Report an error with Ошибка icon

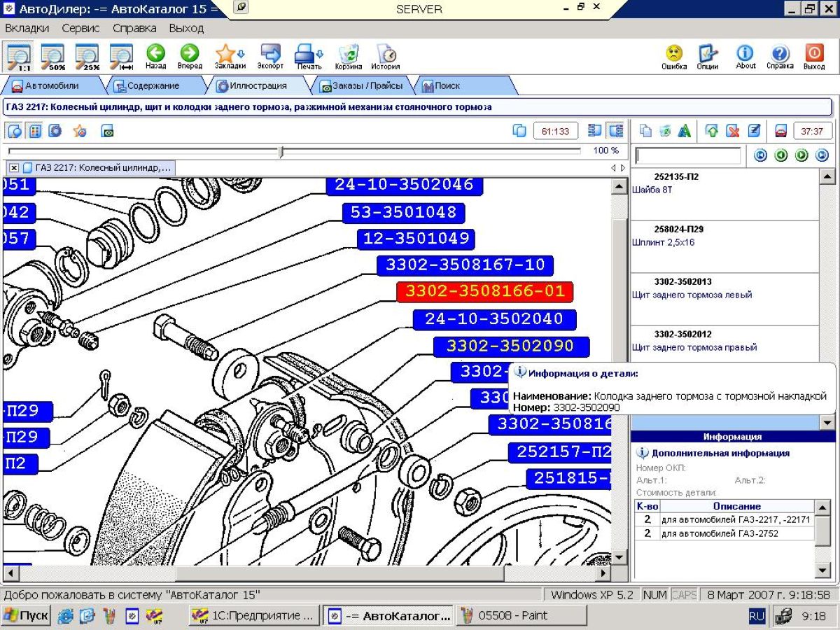674,57
